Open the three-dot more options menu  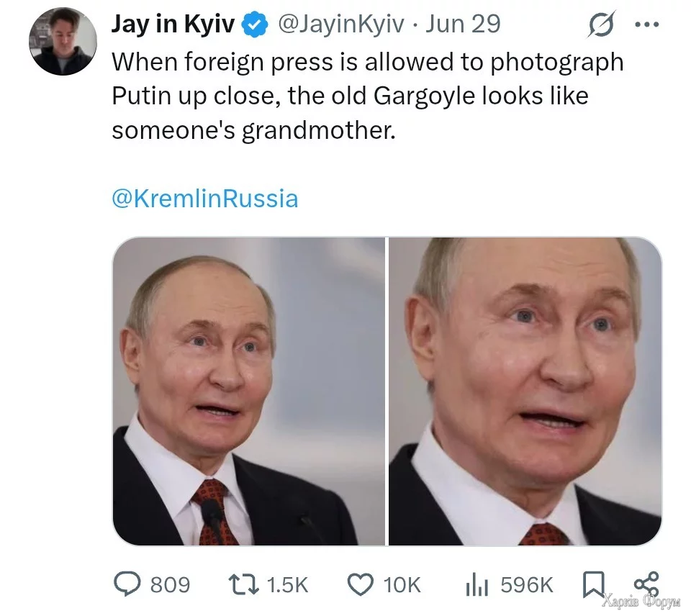pos(646,24)
